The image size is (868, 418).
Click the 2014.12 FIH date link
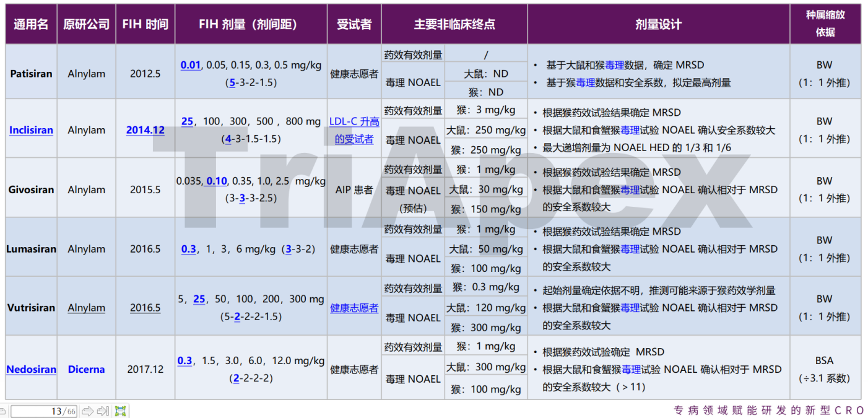pyautogui.click(x=145, y=131)
